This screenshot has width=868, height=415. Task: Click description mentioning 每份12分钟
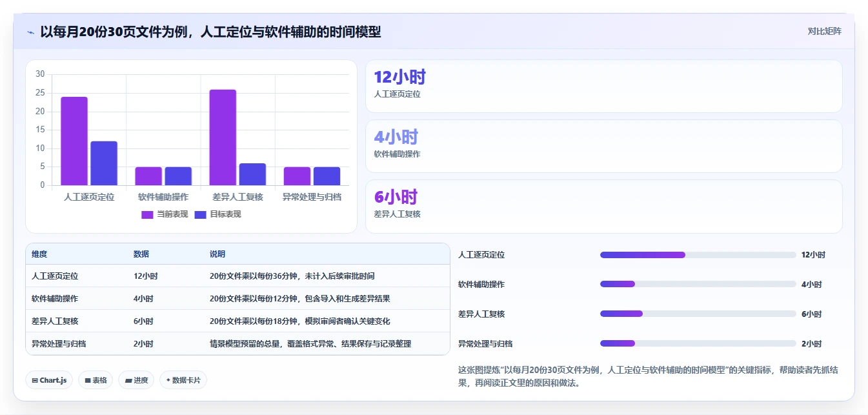[300, 298]
